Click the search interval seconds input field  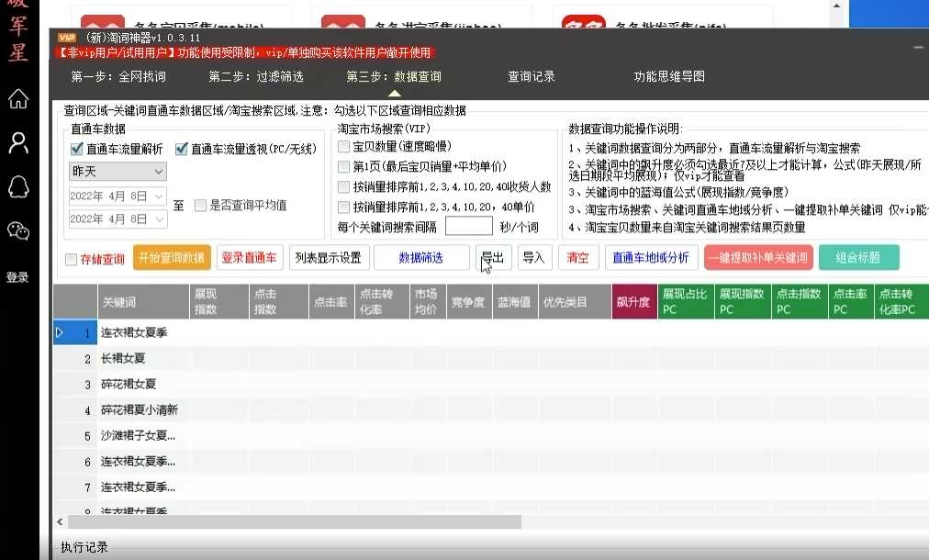point(469,226)
